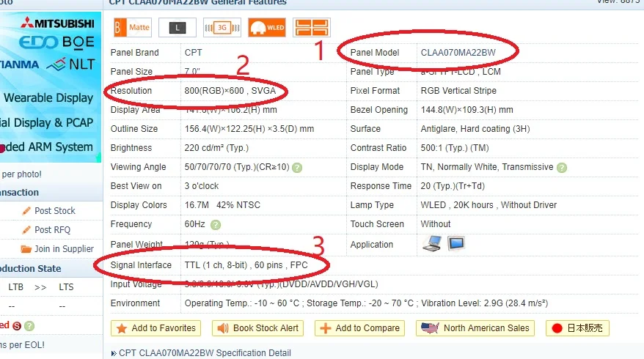Click the laptop application icon
Image resolution: width=644 pixels, height=359 pixels.
click(432, 244)
